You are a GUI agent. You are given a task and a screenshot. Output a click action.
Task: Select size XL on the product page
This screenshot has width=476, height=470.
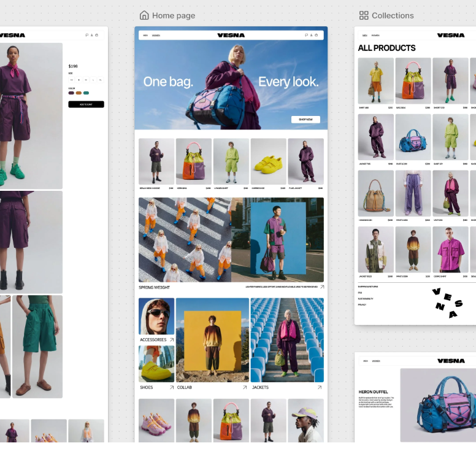tap(101, 80)
